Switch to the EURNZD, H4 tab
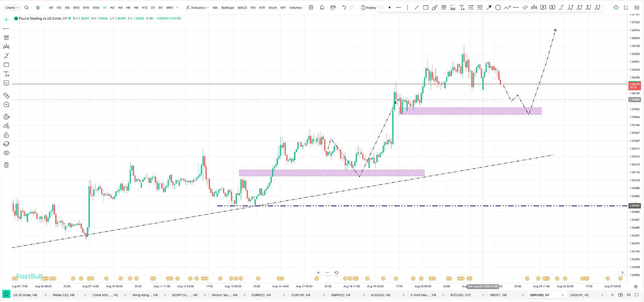The width and height of the screenshot is (644, 302). [261, 295]
